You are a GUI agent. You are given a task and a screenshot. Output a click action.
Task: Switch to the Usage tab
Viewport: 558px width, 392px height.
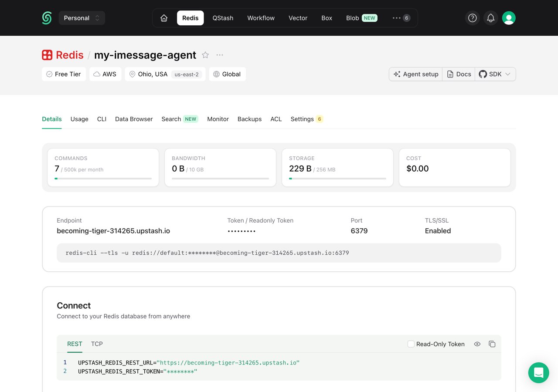[79, 119]
